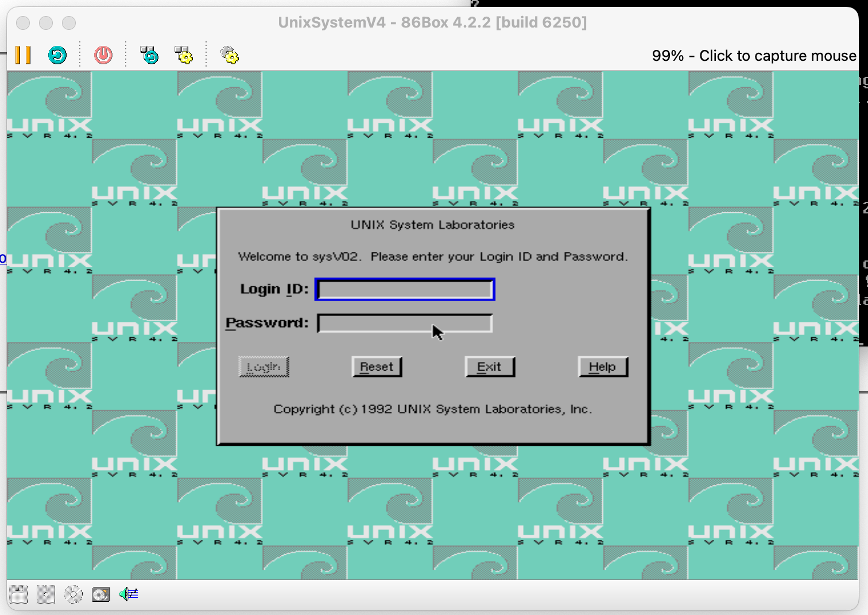Click inside the Password field
Image resolution: width=868 pixels, height=615 pixels.
pos(405,324)
